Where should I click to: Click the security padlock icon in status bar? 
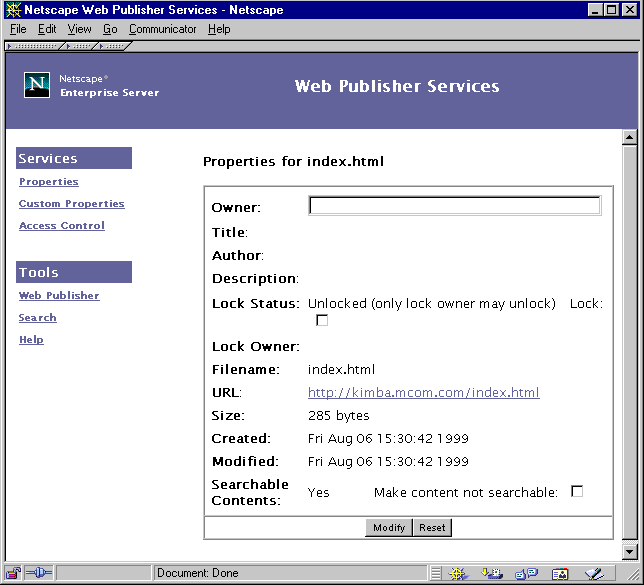coord(13,573)
